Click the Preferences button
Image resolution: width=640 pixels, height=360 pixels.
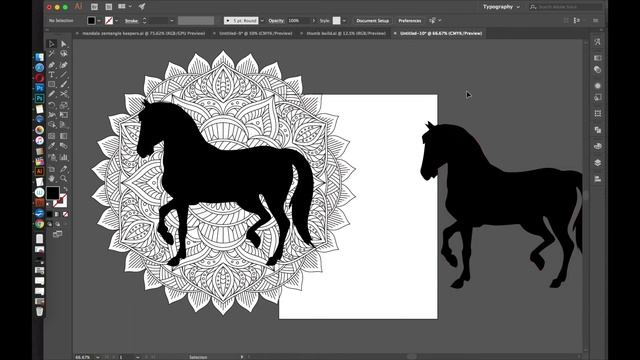tap(409, 20)
